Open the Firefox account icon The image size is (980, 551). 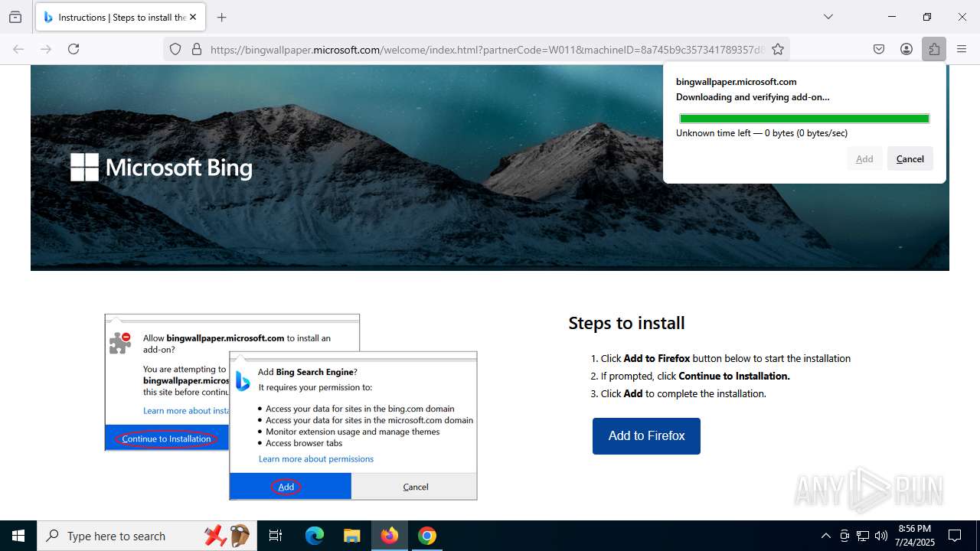pyautogui.click(x=906, y=49)
